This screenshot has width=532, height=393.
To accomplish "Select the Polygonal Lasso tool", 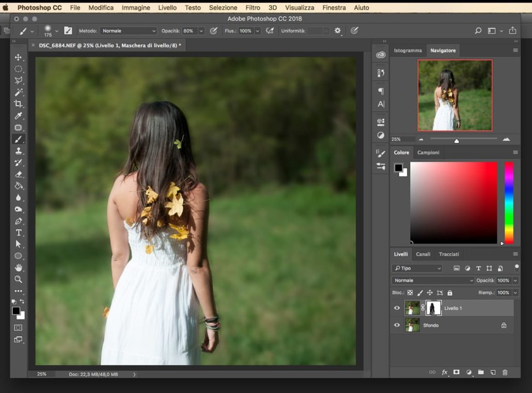I will click(18, 81).
